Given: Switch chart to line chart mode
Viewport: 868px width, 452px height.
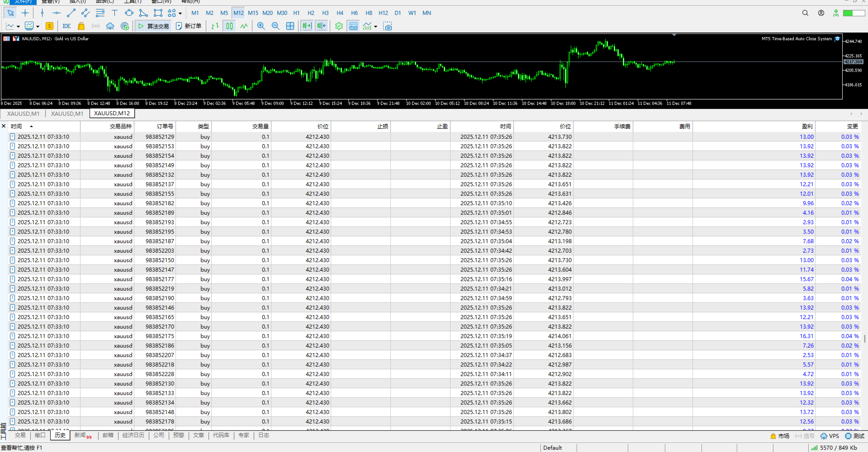Looking at the screenshot, I should (x=244, y=26).
